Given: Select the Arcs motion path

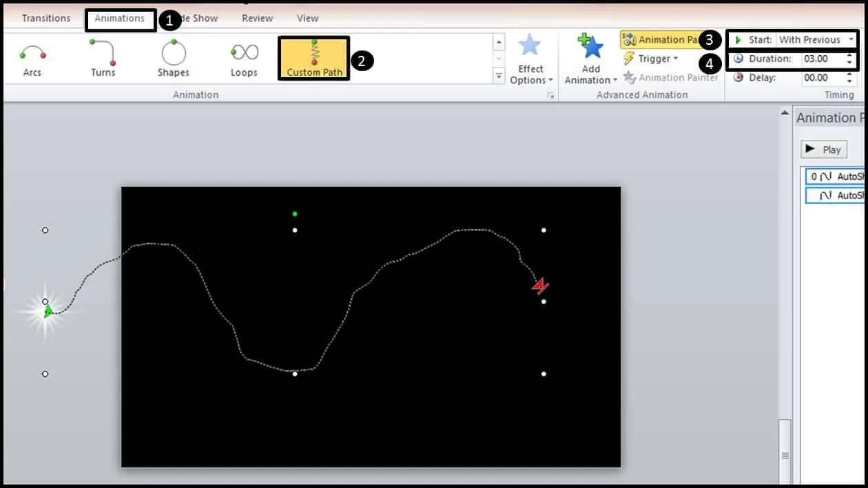Looking at the screenshot, I should 32,59.
